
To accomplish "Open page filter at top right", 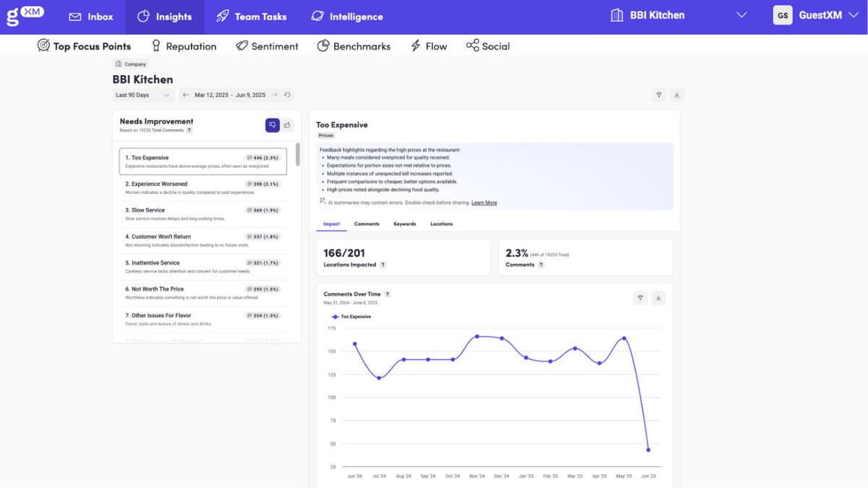I will 659,95.
